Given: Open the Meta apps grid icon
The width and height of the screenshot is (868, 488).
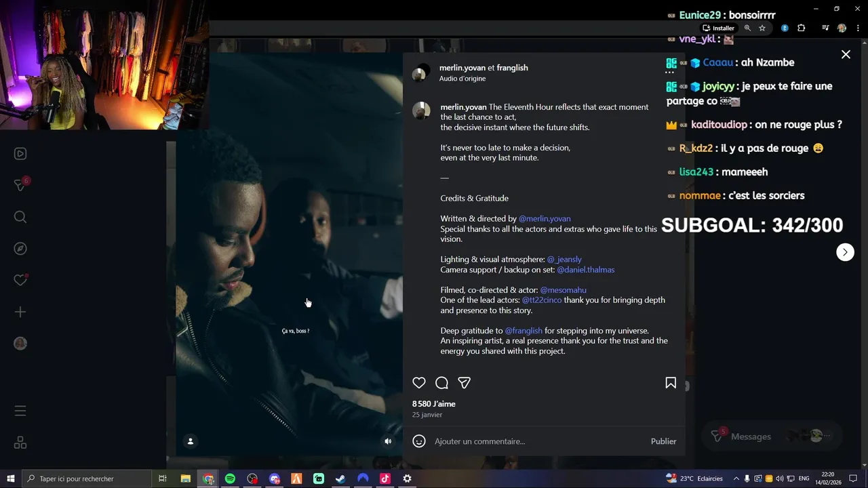Looking at the screenshot, I should coord(20,443).
